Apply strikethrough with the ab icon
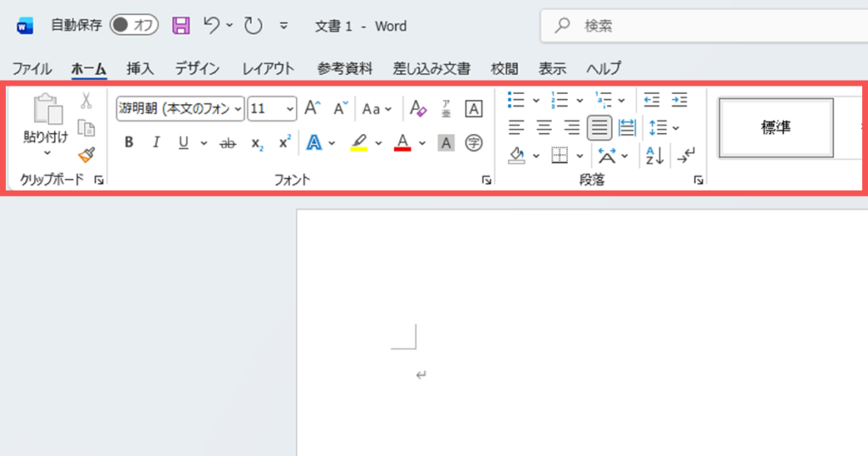The height and width of the screenshot is (456, 868). [227, 143]
